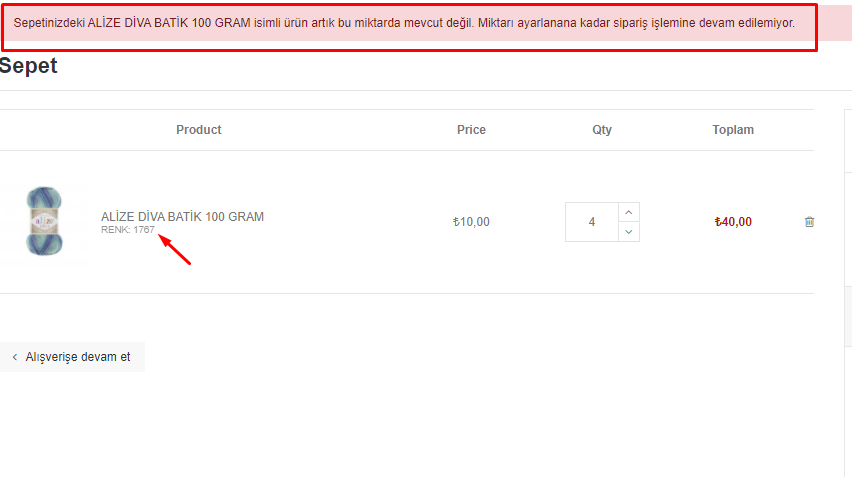
Task: Open the ALİZE DİVA BATİK 100 GRAM product link
Action: click(183, 216)
